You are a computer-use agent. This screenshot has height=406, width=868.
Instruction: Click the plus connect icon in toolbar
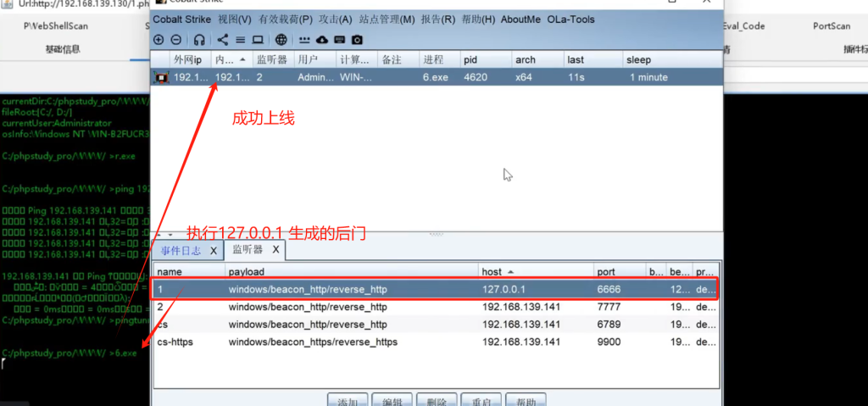point(159,39)
